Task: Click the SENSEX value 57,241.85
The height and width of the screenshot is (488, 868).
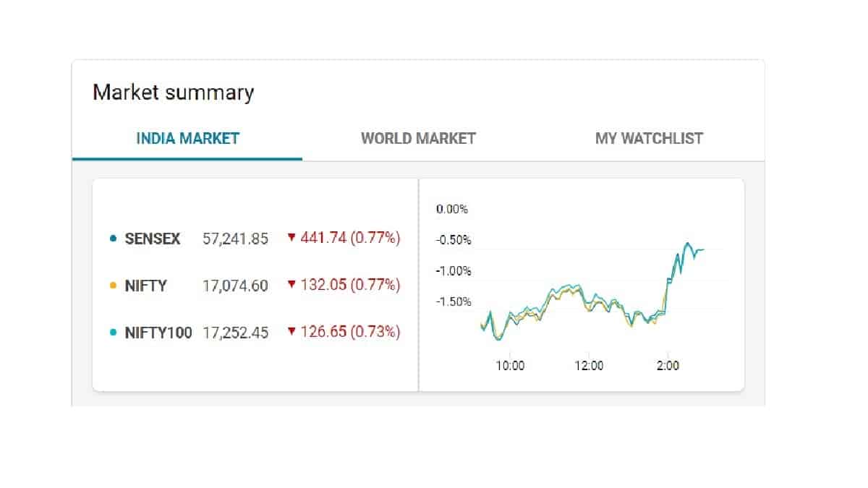Action: (x=235, y=239)
